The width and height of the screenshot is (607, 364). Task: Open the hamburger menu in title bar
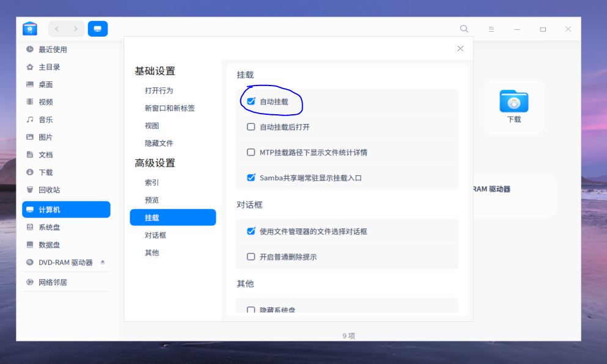tap(491, 29)
